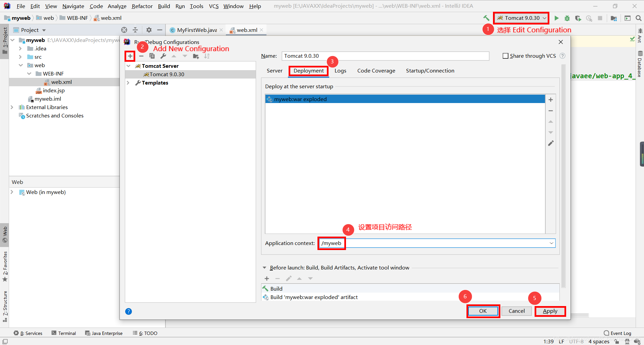The height and width of the screenshot is (345, 644).
Task: Add before launch task plus icon
Action: click(267, 279)
